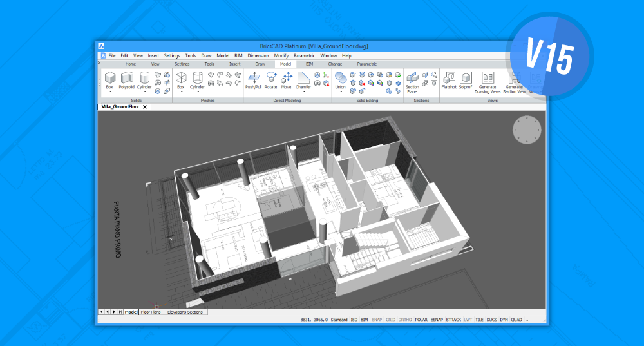644x346 pixels.
Task: Expand the Chamfer dropdown arrow
Action: [303, 92]
